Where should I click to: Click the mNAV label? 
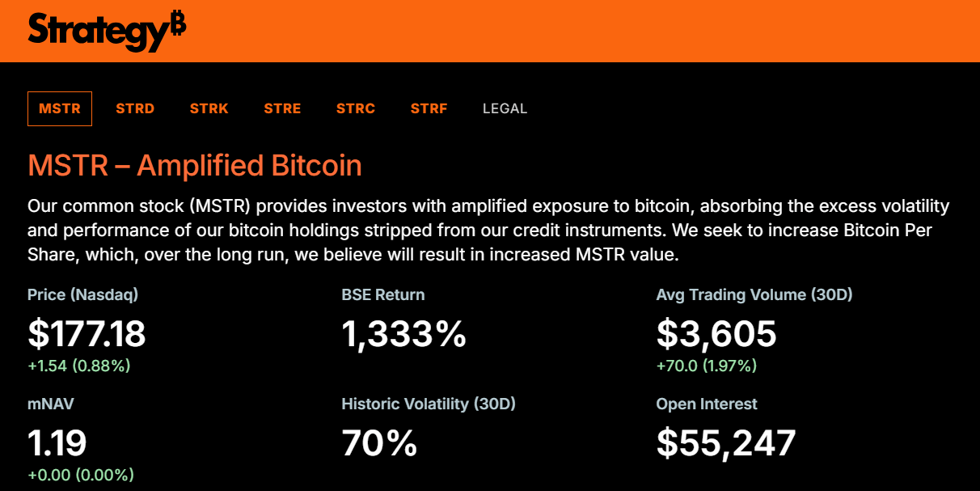[45, 404]
